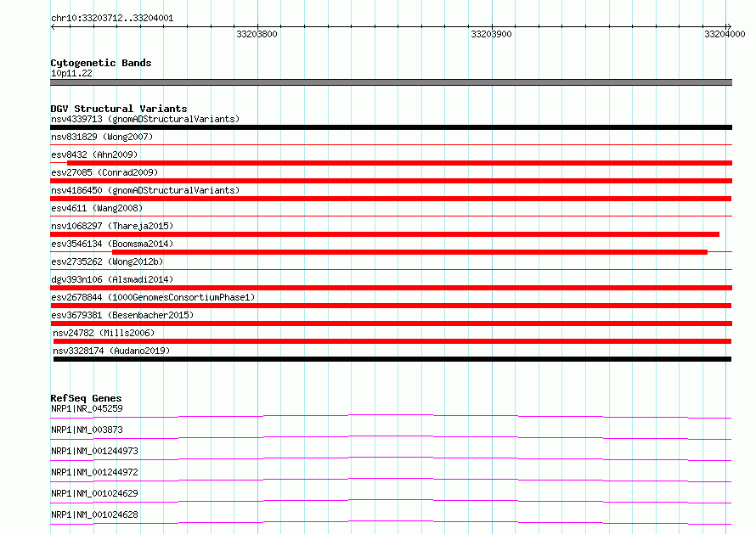
Task: Click the red esv8432 variant bar
Action: tap(400, 163)
